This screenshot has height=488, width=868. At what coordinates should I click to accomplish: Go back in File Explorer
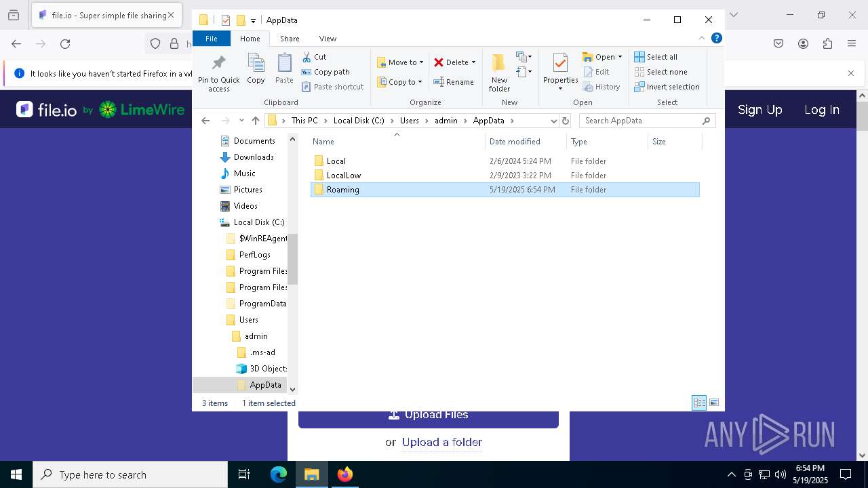(x=205, y=121)
